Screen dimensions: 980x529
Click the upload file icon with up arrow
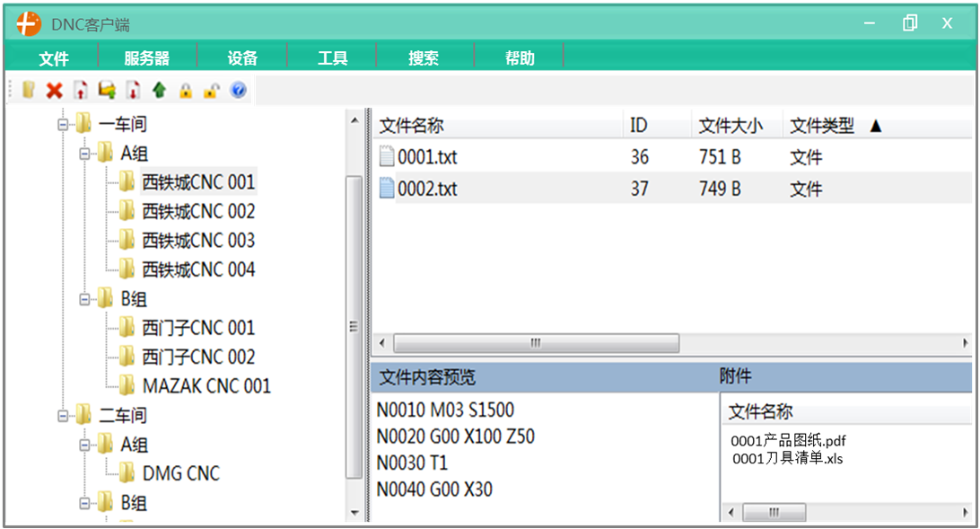tap(81, 90)
